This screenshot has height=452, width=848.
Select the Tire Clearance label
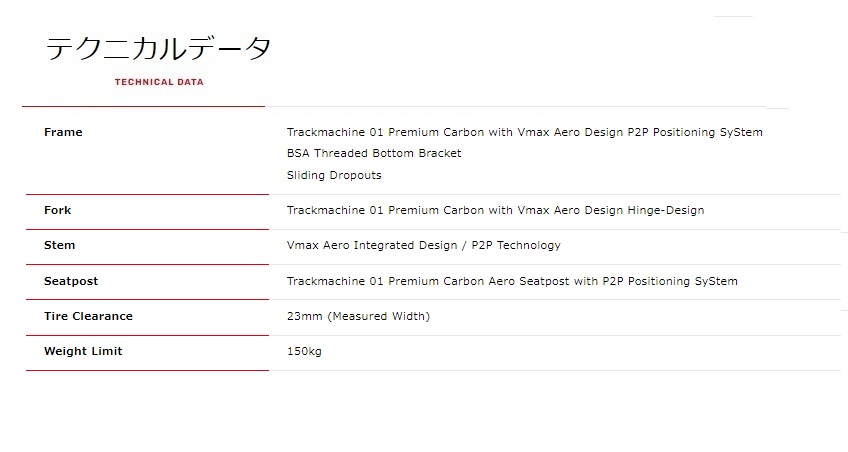[x=88, y=316]
